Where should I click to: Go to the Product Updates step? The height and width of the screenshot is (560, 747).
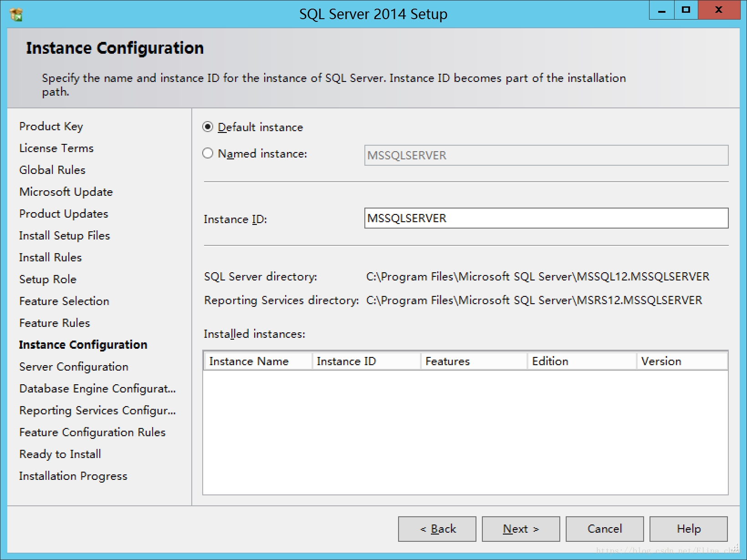tap(64, 214)
